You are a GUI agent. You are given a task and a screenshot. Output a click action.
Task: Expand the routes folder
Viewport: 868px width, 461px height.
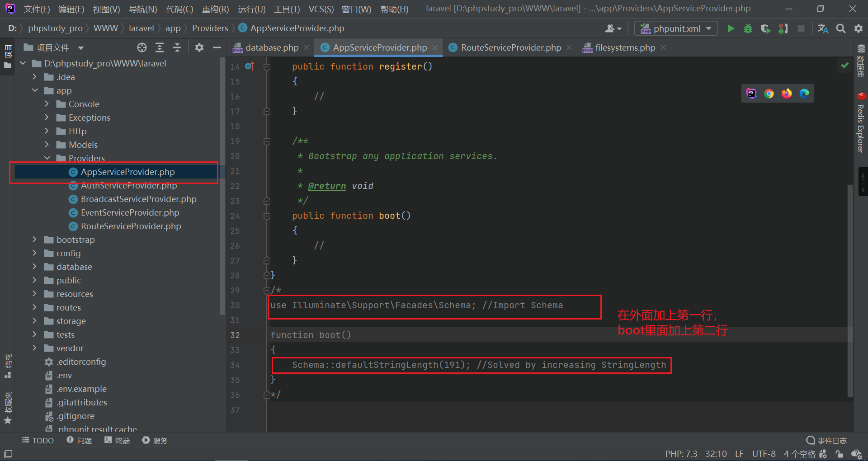(35, 307)
